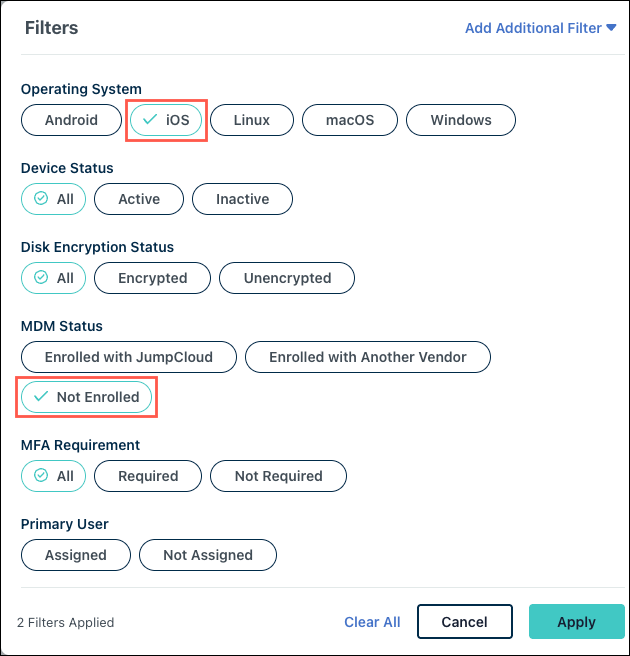Set MFA Requirement to Required
This screenshot has width=630, height=656.
click(x=148, y=476)
